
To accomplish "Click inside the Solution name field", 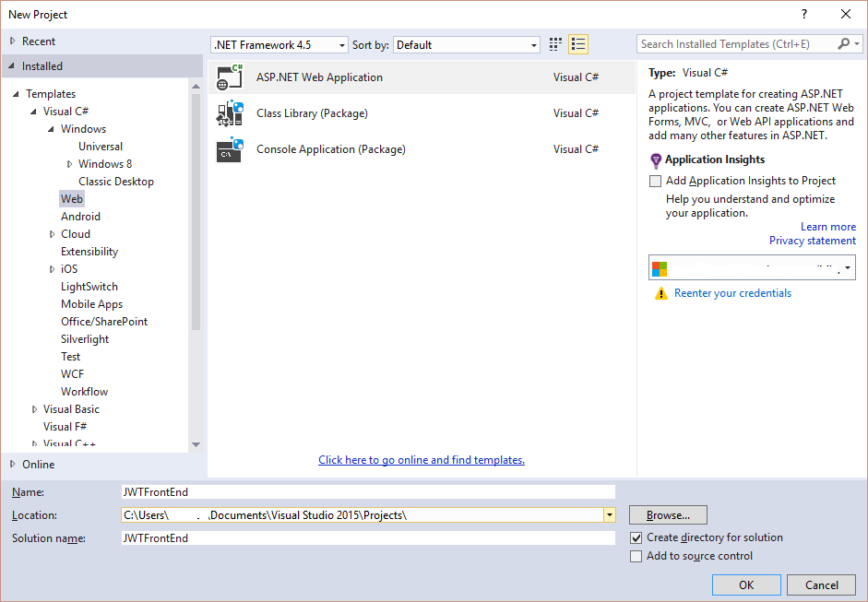I will coord(369,537).
